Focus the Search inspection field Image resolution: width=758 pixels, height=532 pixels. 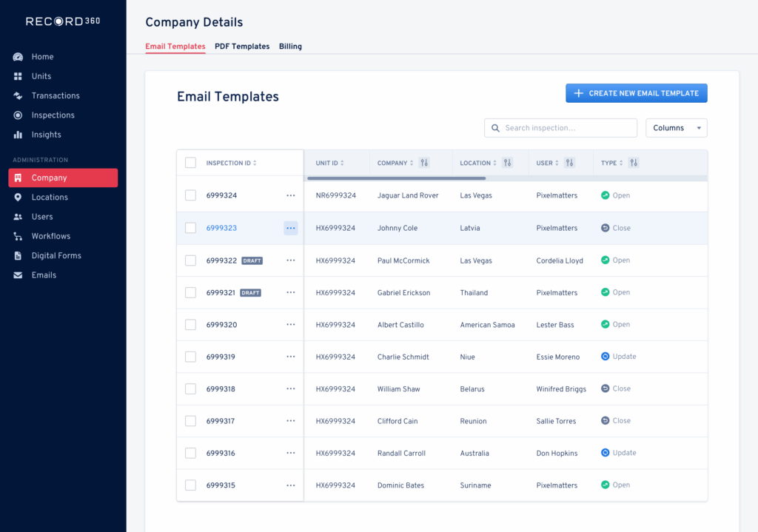pyautogui.click(x=561, y=128)
